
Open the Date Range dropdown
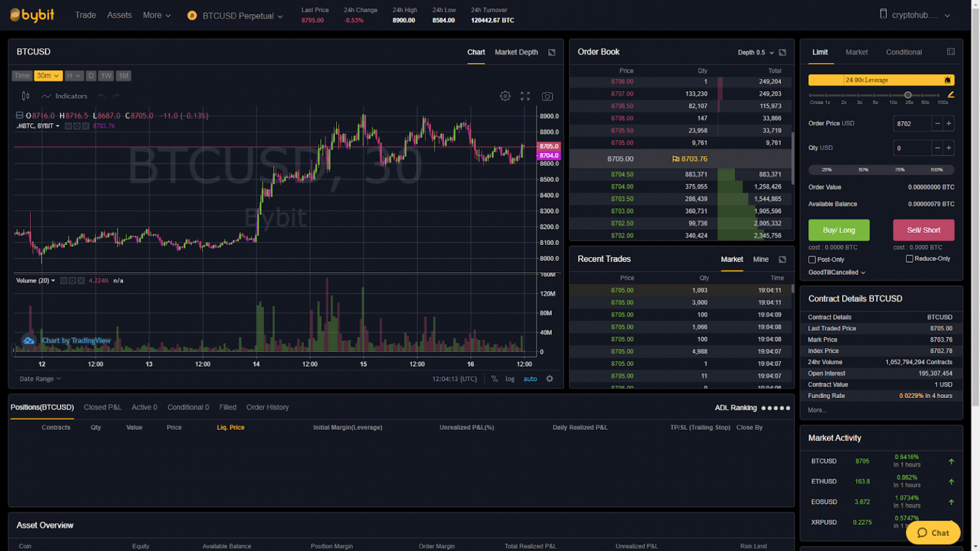(x=40, y=379)
